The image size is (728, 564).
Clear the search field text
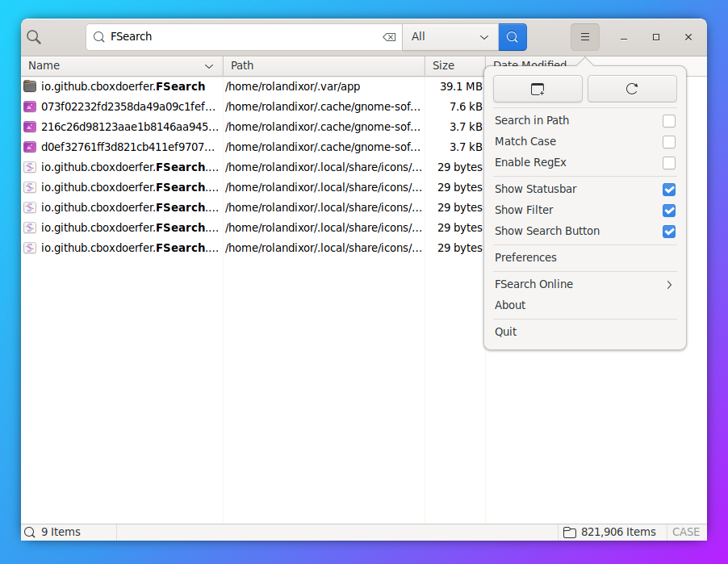click(x=389, y=36)
